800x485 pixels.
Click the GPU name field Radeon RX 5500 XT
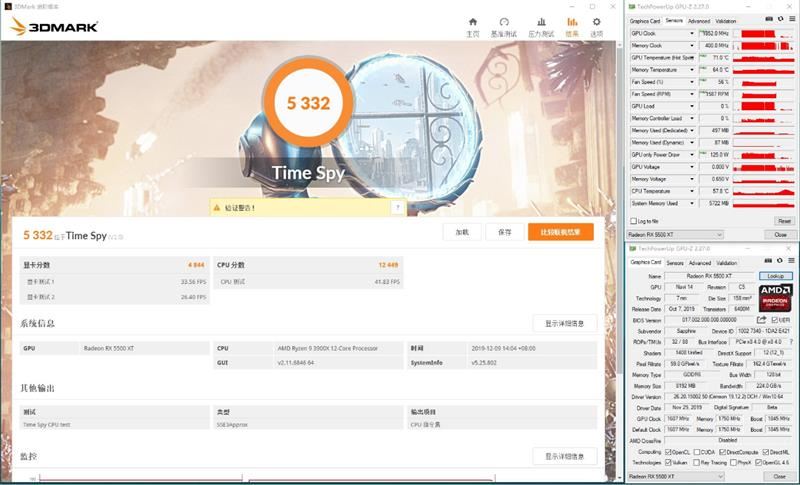(x=710, y=276)
